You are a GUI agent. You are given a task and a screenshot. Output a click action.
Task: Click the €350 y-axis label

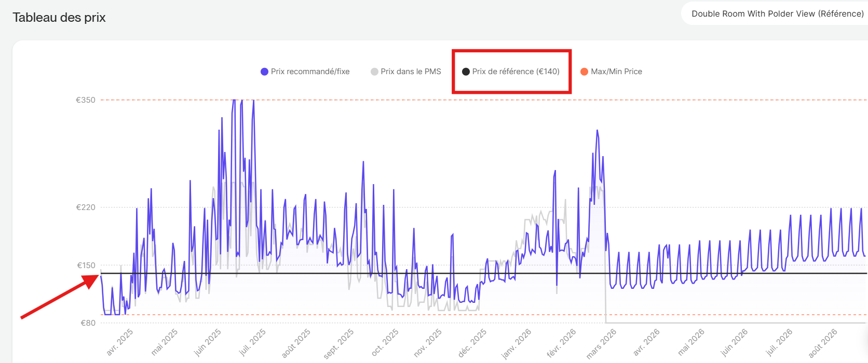coord(86,100)
